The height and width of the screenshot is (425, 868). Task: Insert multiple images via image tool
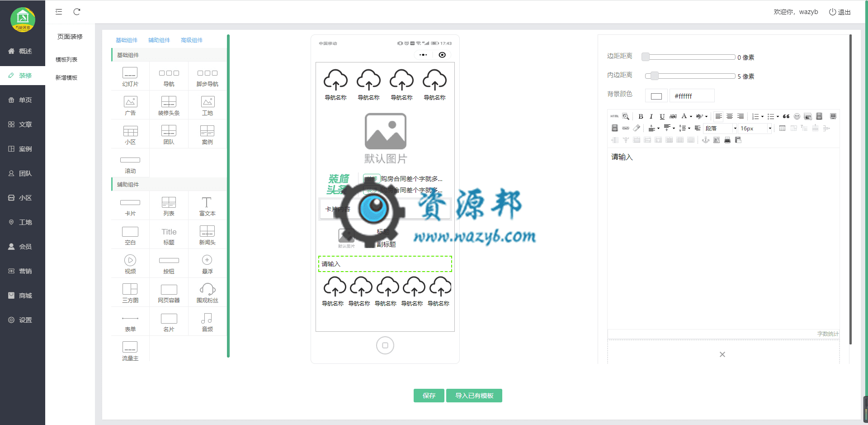coord(808,116)
